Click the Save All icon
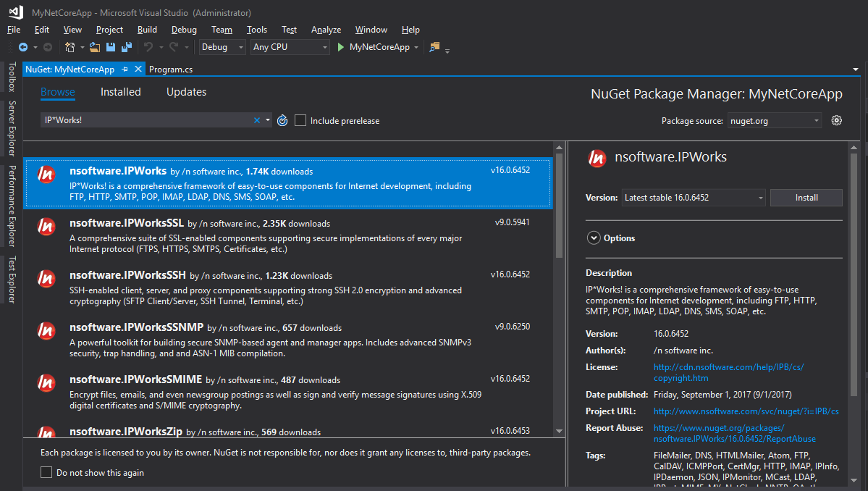 coord(127,48)
